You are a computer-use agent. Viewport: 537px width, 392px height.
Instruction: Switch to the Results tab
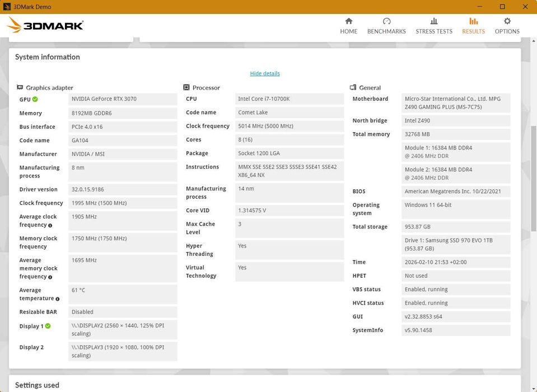[x=473, y=26]
